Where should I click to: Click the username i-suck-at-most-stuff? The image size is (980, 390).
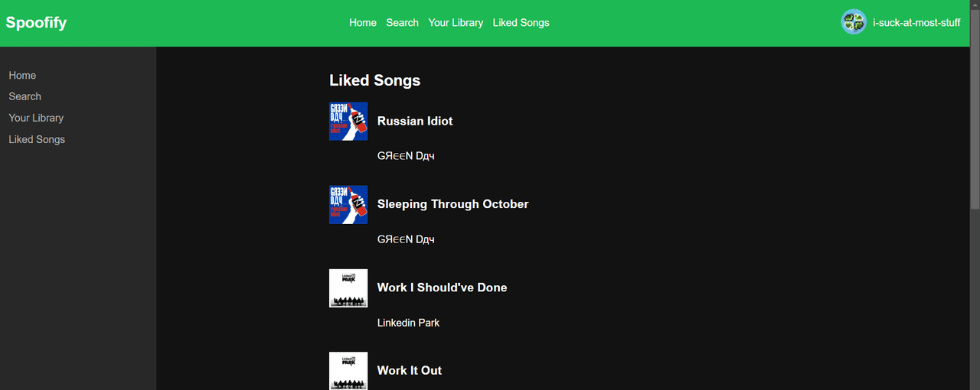pyautogui.click(x=916, y=23)
